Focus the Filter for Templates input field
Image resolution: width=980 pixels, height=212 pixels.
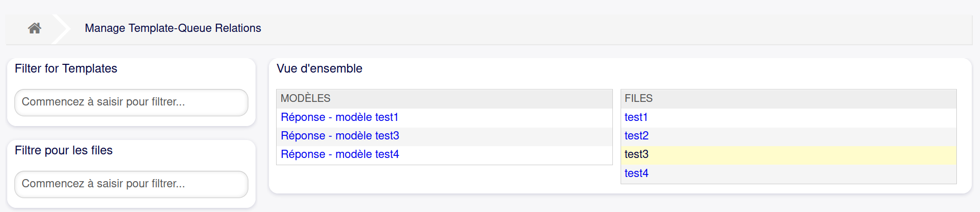click(x=131, y=102)
